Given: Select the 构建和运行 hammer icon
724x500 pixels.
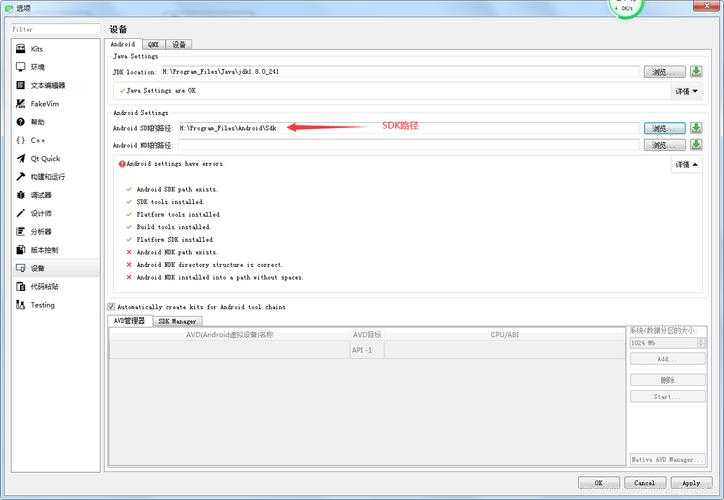Looking at the screenshot, I should (21, 176).
